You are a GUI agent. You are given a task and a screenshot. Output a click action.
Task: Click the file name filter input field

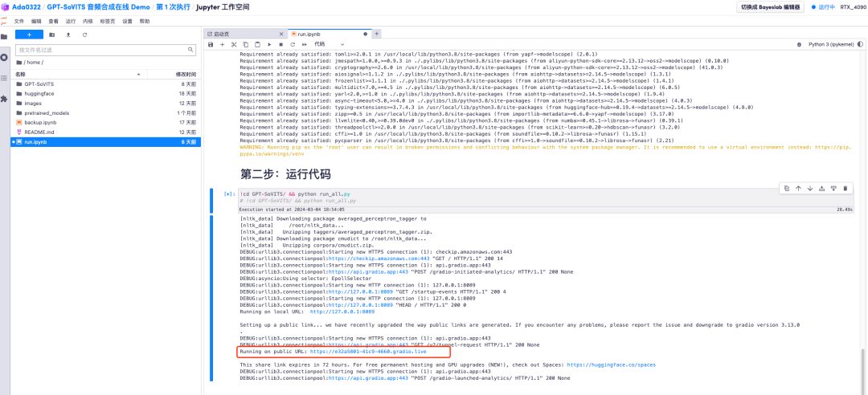105,50
